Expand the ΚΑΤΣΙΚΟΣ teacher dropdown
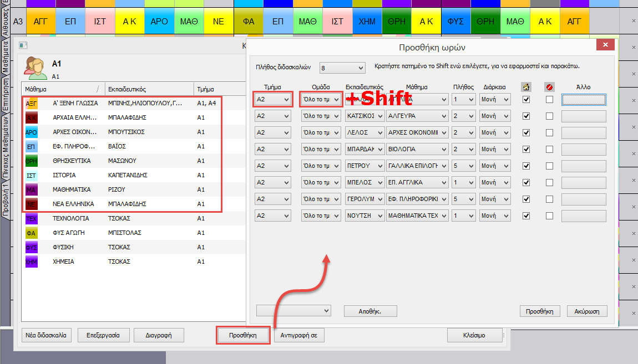 click(x=363, y=116)
